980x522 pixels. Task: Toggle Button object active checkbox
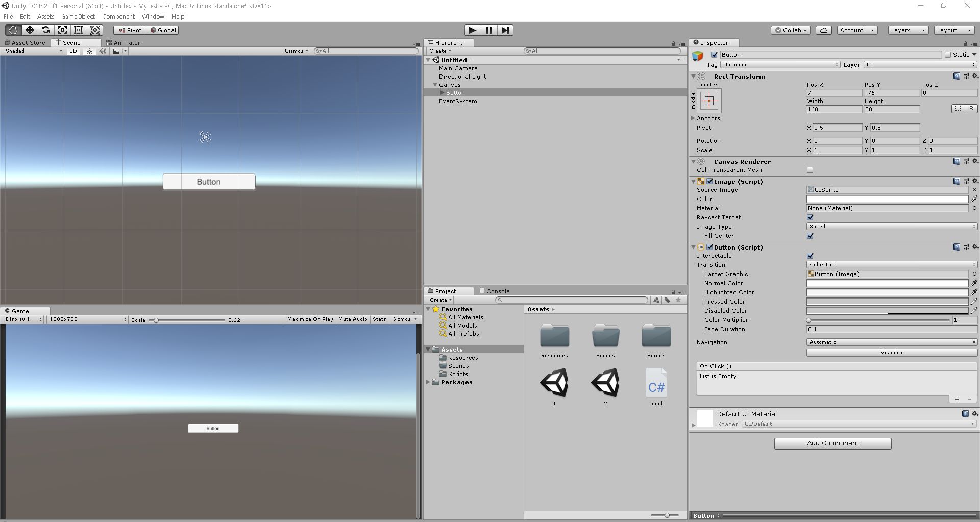point(715,55)
